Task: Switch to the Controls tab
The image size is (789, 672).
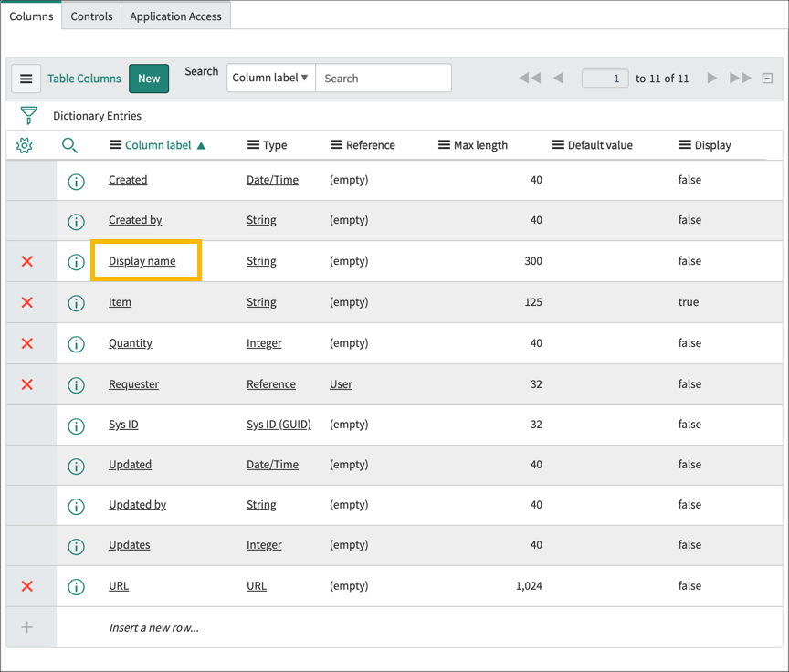Action: point(90,16)
